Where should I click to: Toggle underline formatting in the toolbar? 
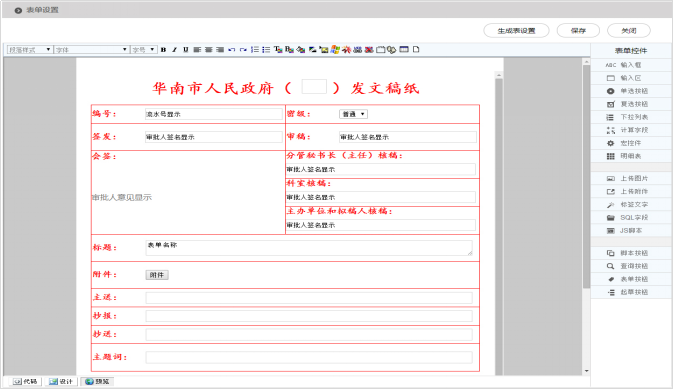point(186,50)
